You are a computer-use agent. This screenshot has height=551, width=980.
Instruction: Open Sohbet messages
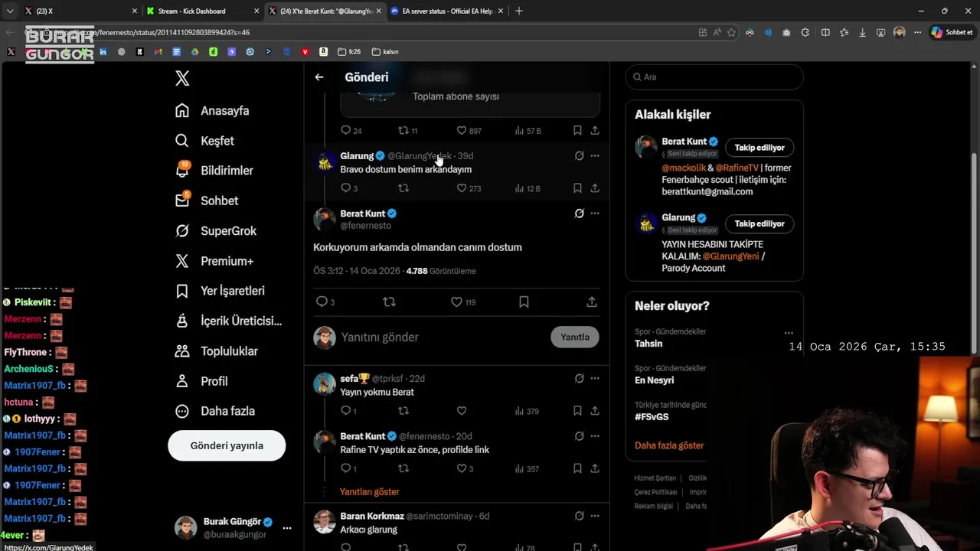[x=206, y=201]
